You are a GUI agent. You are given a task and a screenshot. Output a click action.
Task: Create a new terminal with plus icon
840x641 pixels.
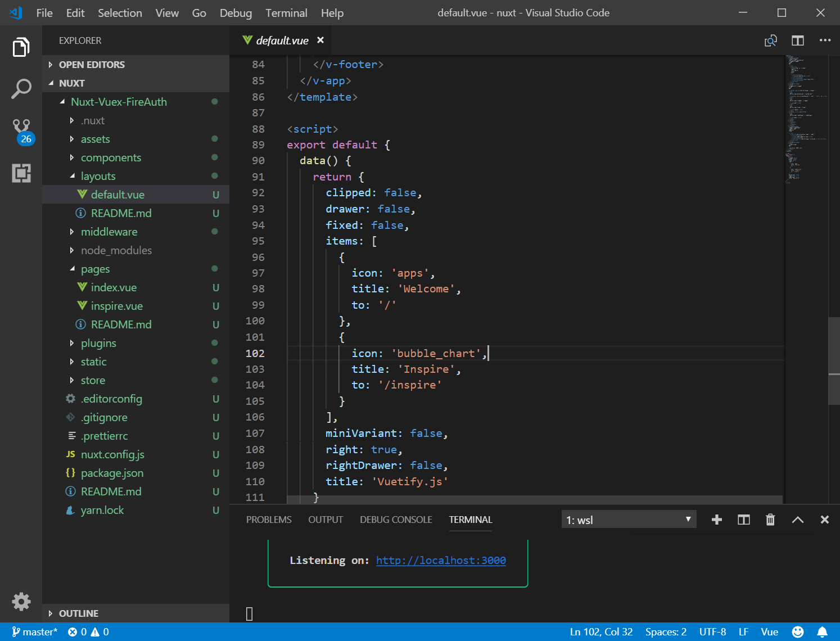[x=716, y=520]
